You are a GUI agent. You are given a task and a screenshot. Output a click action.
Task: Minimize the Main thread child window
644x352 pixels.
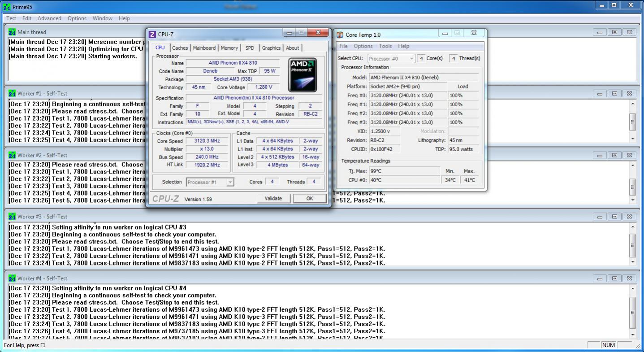pyautogui.click(x=600, y=32)
